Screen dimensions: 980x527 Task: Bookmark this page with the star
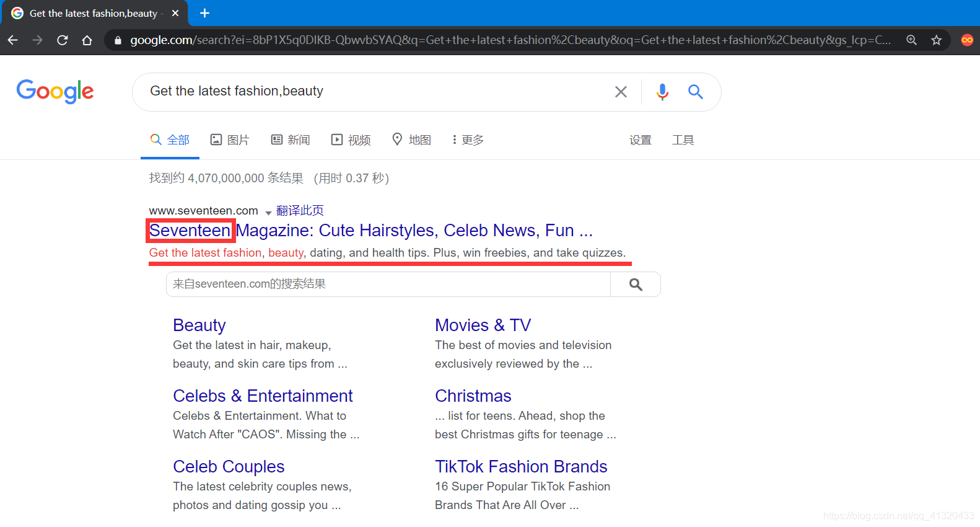coord(936,40)
